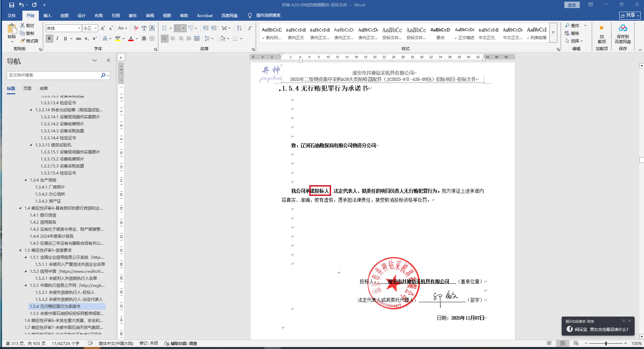
Task: Switch to the 插入 ribbon tab
Action: pyautogui.click(x=47, y=16)
